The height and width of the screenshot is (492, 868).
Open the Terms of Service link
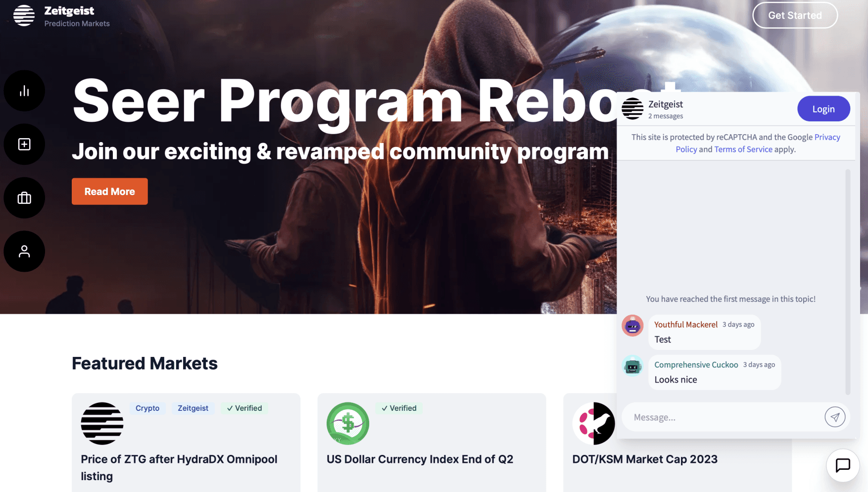743,149
